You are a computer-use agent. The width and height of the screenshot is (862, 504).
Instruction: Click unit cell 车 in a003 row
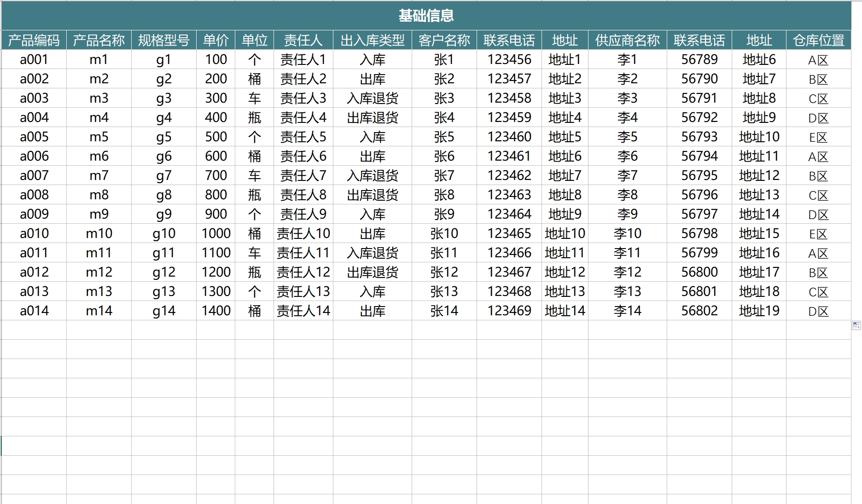pyautogui.click(x=255, y=98)
